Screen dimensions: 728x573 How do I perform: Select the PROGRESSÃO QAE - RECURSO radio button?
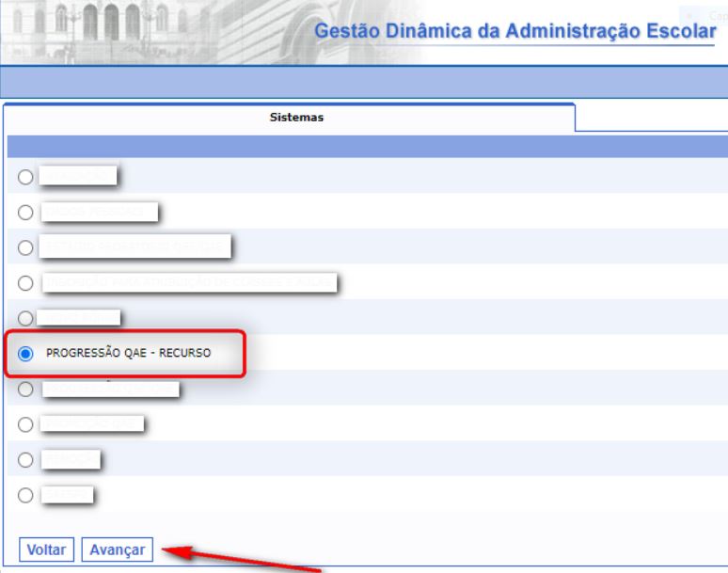tap(25, 354)
